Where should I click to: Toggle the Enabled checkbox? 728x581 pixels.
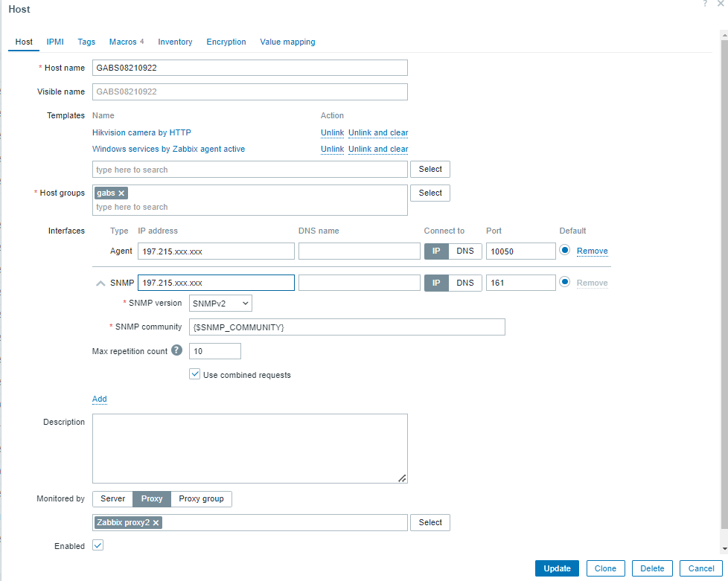pyautogui.click(x=98, y=545)
